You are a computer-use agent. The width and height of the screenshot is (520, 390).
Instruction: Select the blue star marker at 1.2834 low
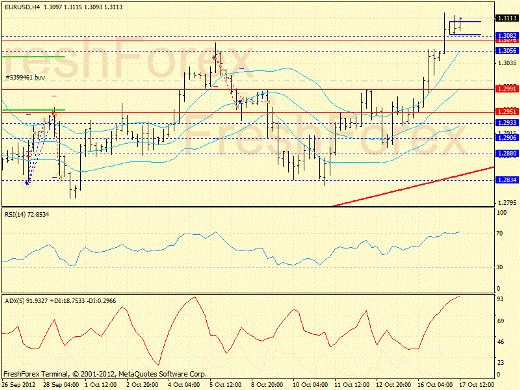click(x=27, y=182)
